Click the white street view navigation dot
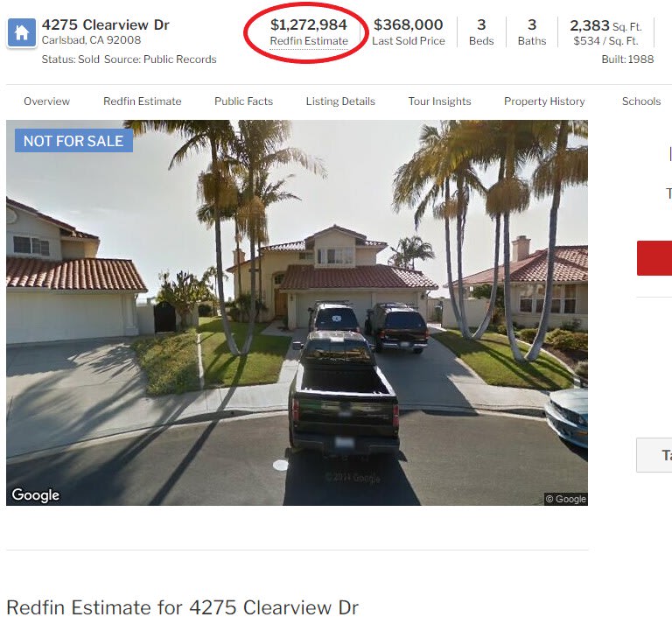 click(280, 465)
